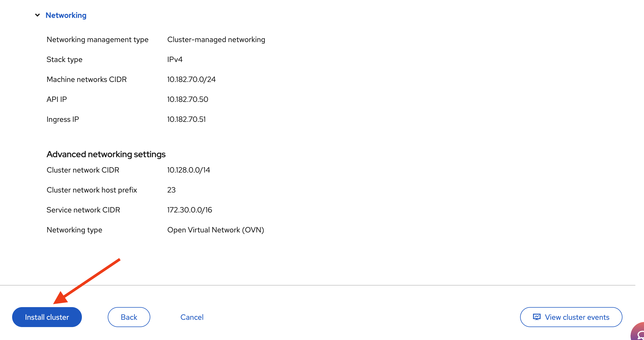The width and height of the screenshot is (644, 340).
Task: Click the Install cluster button
Action: [47, 317]
